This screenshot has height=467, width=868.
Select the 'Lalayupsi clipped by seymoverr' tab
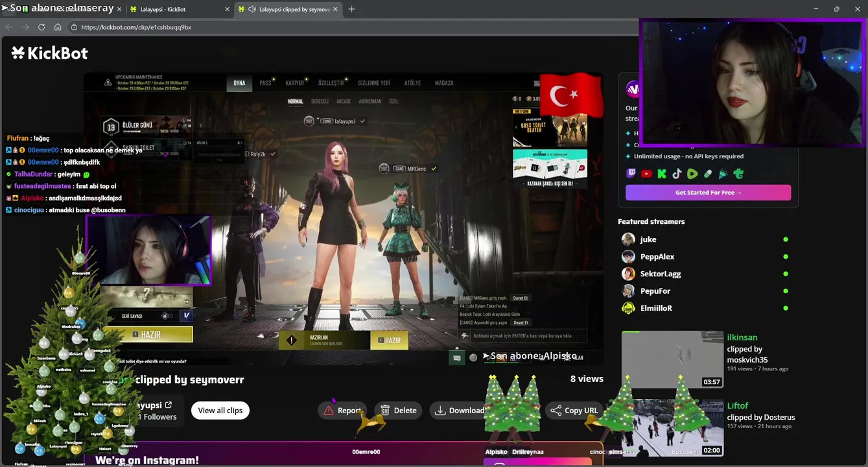pos(288,9)
